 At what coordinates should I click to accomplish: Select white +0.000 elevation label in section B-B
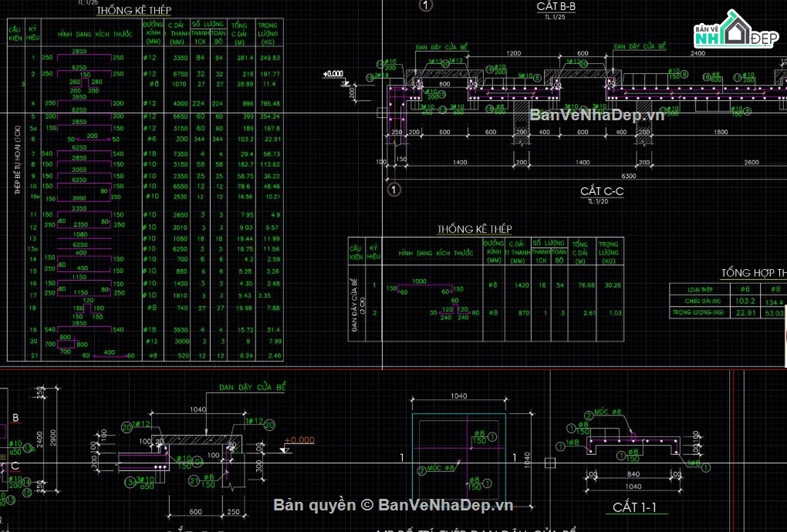coord(333,74)
